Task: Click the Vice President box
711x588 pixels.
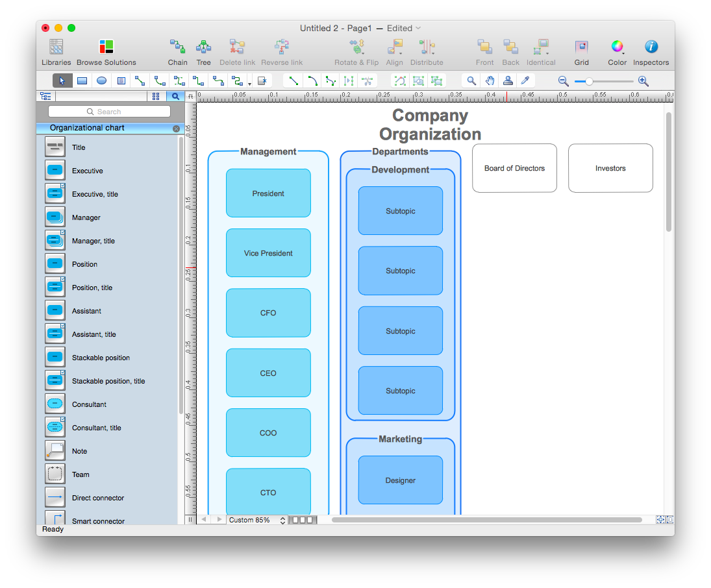Action: pos(268,253)
